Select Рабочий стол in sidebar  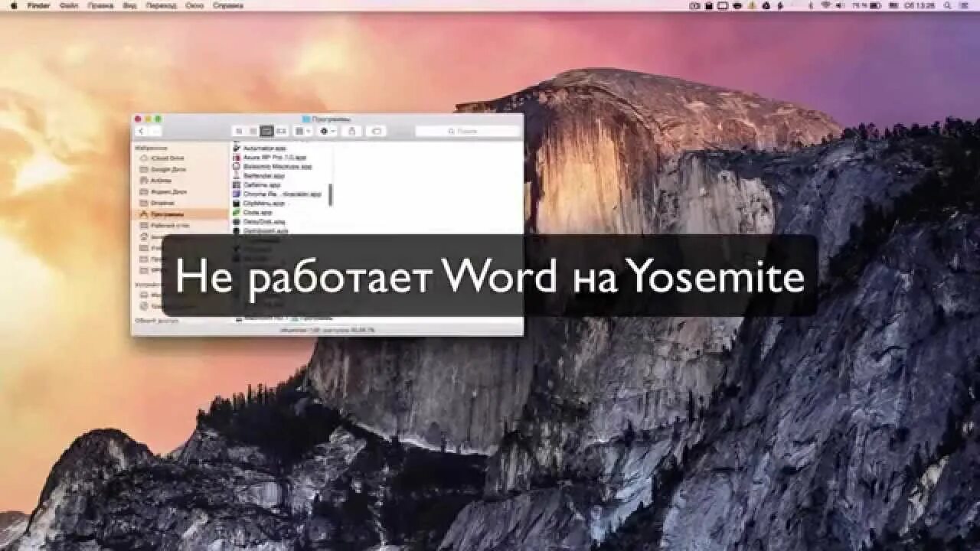point(181,226)
